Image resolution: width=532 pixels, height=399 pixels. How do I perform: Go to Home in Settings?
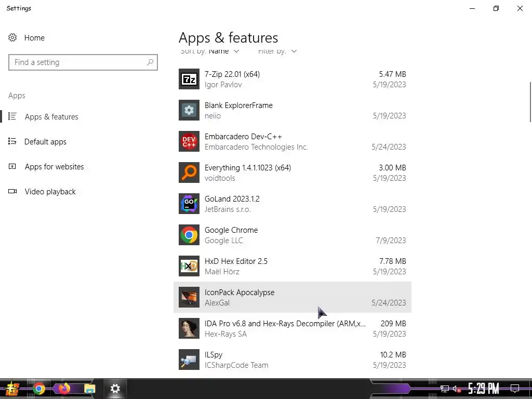(x=34, y=37)
